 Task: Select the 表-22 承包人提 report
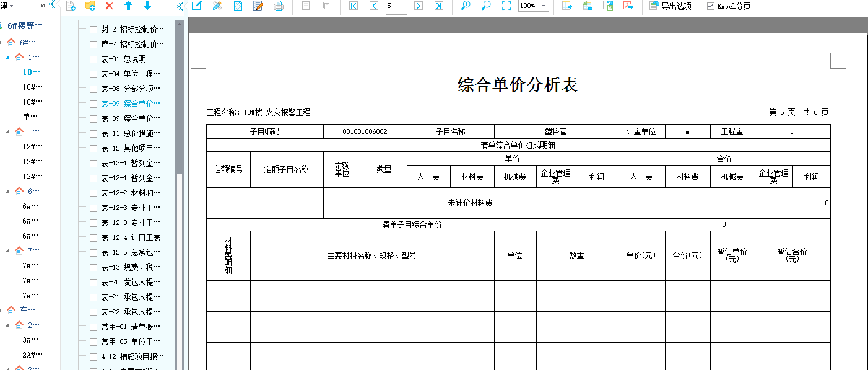click(131, 312)
